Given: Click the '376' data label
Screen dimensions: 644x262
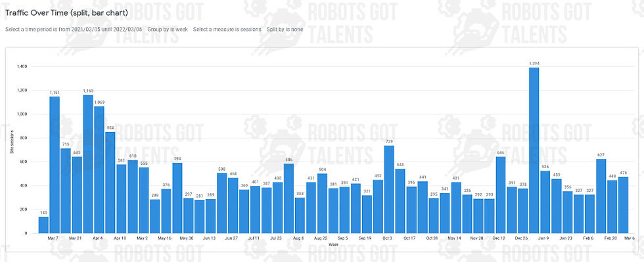Looking at the screenshot, I should pos(166,185).
